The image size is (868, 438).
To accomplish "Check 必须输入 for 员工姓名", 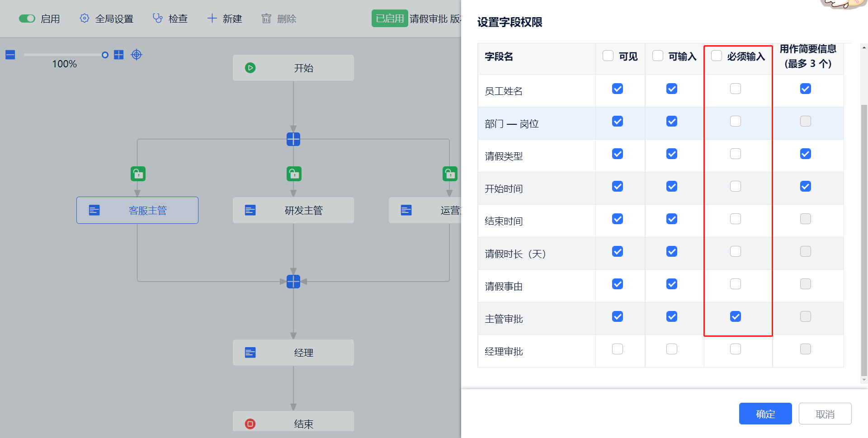I will (x=736, y=89).
